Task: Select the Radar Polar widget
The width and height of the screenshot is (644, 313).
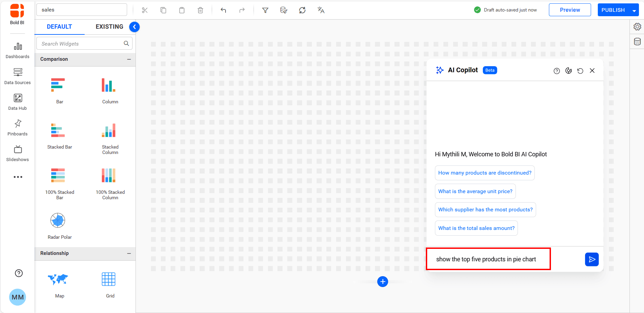Action: 58,220
